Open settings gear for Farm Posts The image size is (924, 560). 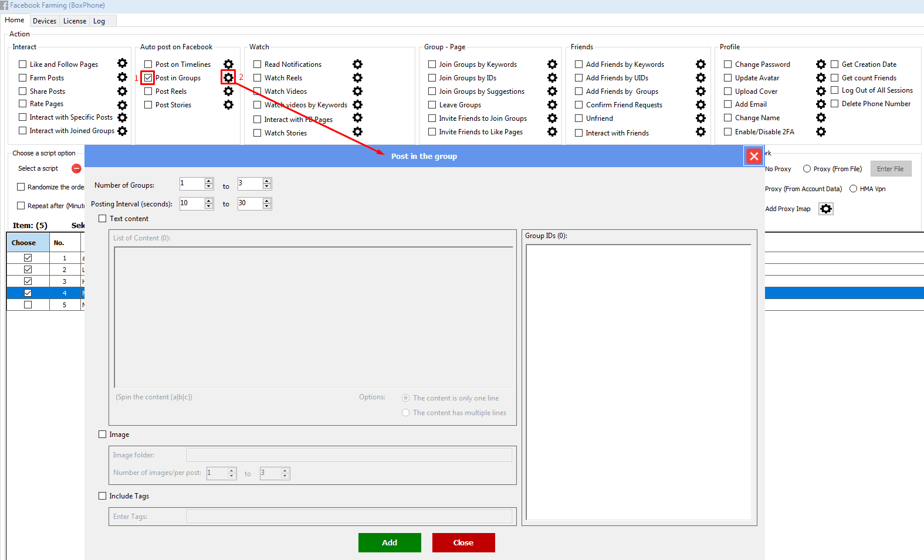[122, 77]
